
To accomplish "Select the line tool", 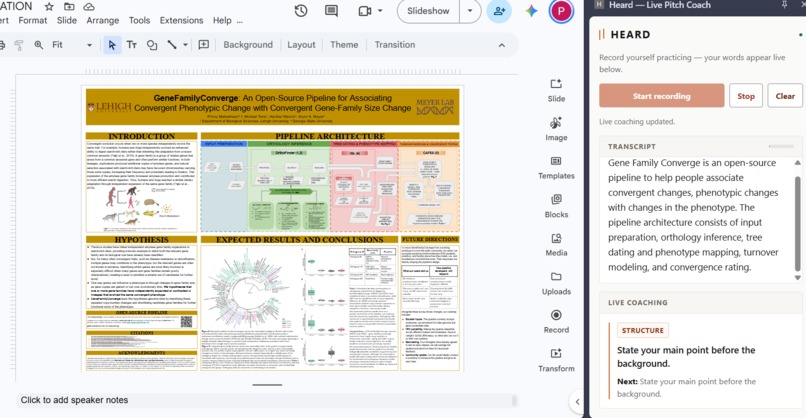I will click(x=172, y=45).
